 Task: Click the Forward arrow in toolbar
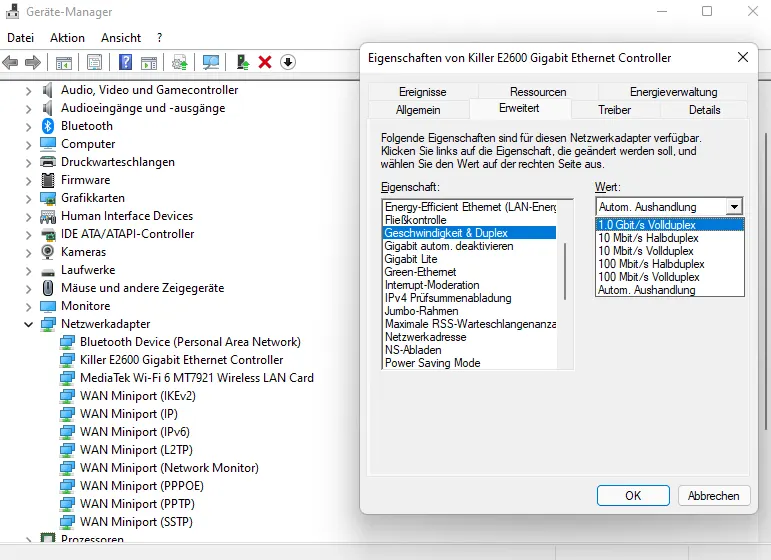(x=33, y=62)
